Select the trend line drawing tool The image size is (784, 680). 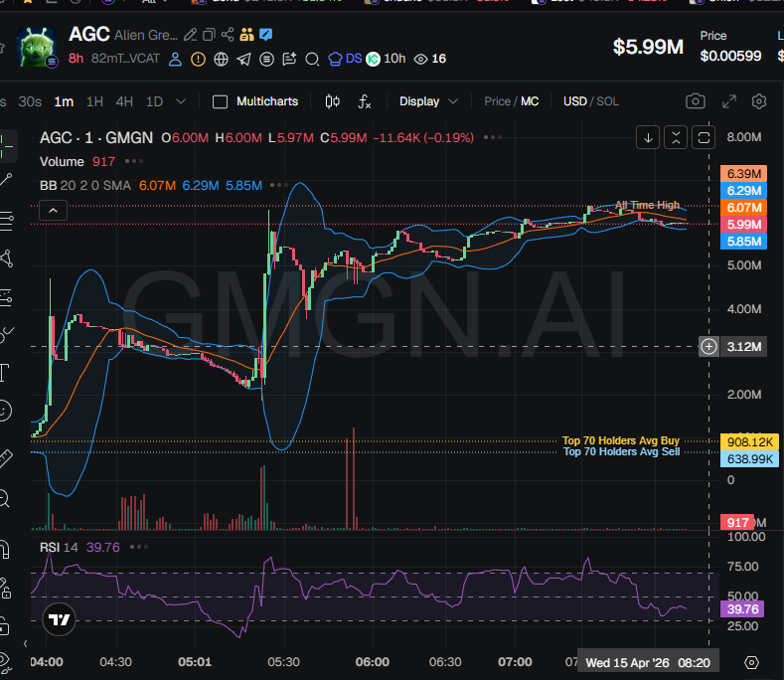[x=6, y=179]
